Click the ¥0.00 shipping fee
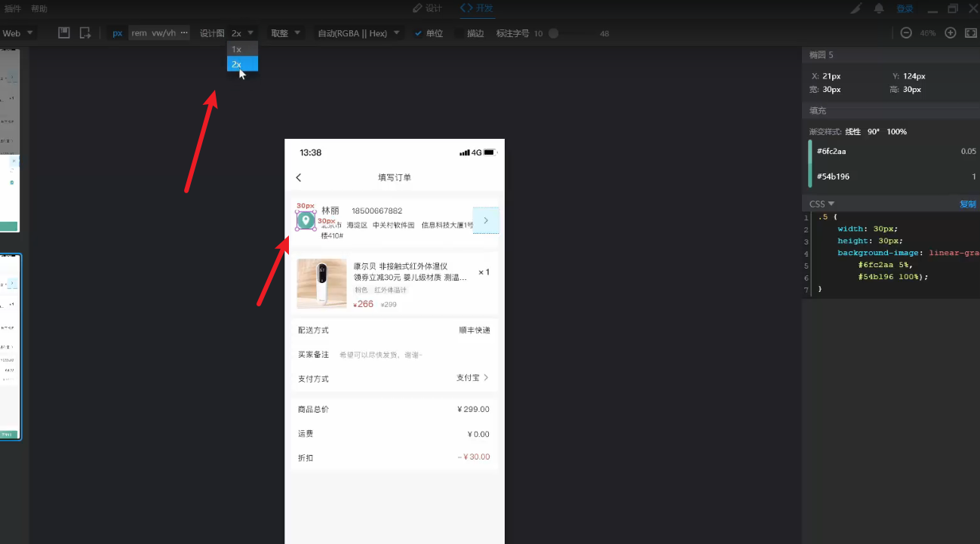980x544 pixels. 478,434
